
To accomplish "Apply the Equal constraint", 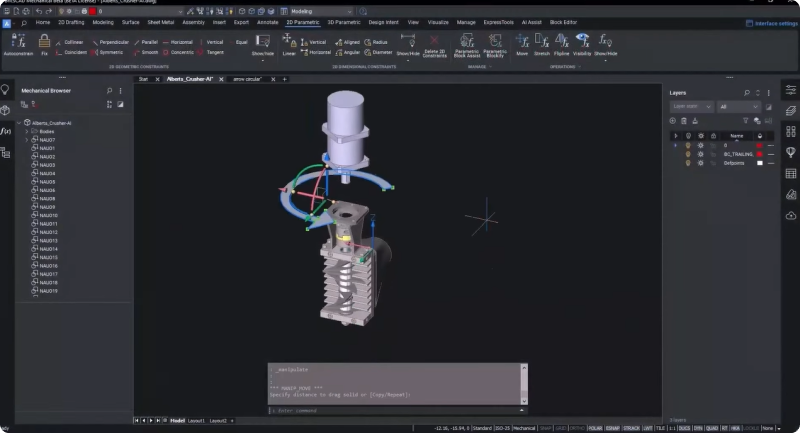I will pyautogui.click(x=239, y=42).
